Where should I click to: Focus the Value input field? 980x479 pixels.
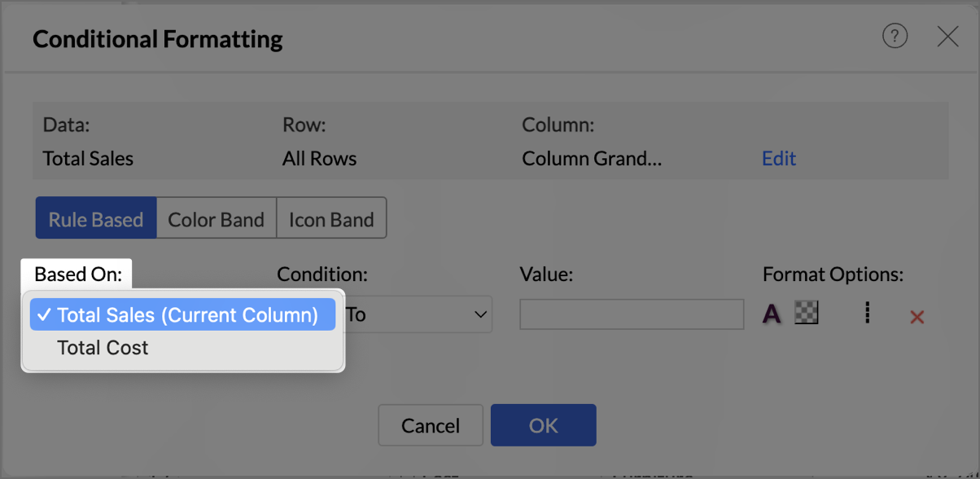click(632, 314)
